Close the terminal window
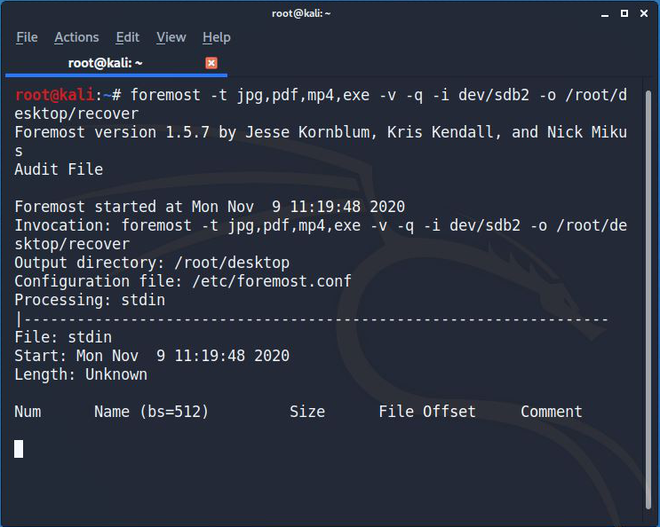 644,13
